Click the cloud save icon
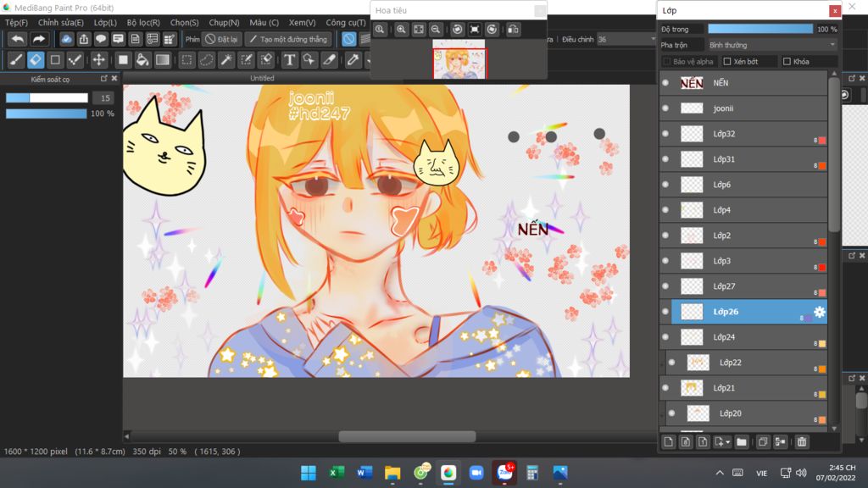 point(66,39)
